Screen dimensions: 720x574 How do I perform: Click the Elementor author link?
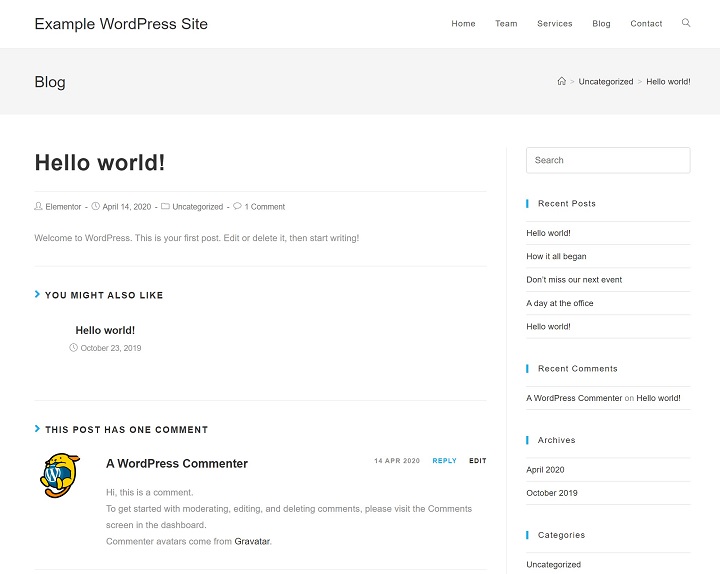click(x=63, y=207)
